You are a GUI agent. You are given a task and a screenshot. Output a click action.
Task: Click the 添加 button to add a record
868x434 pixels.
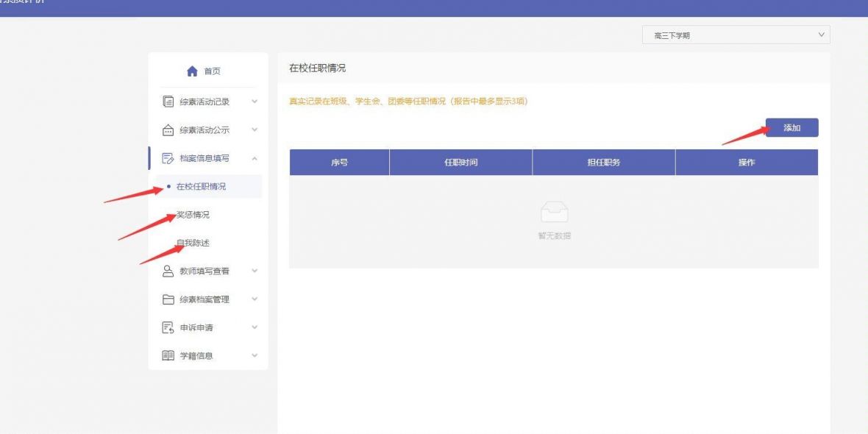[x=792, y=127]
